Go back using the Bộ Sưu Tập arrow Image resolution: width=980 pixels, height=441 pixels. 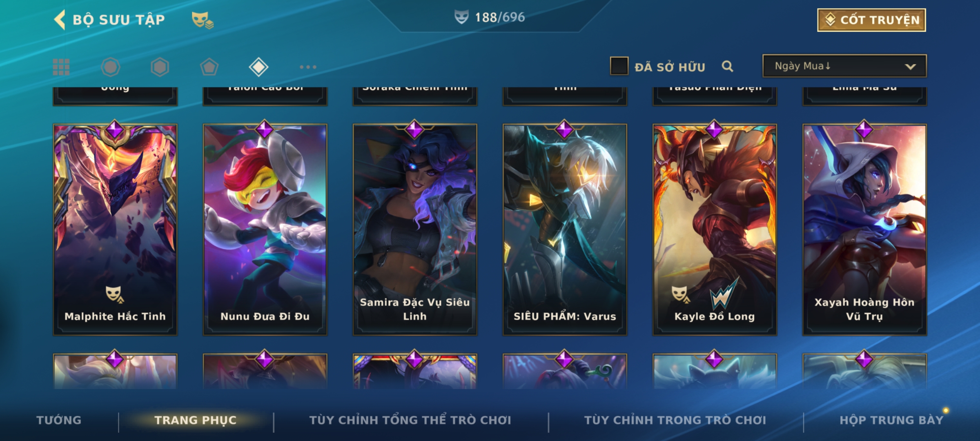[x=60, y=20]
